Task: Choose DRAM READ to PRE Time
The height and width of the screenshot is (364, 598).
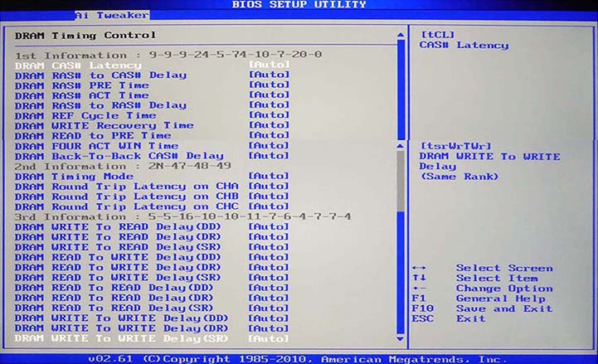Action: click(152, 136)
